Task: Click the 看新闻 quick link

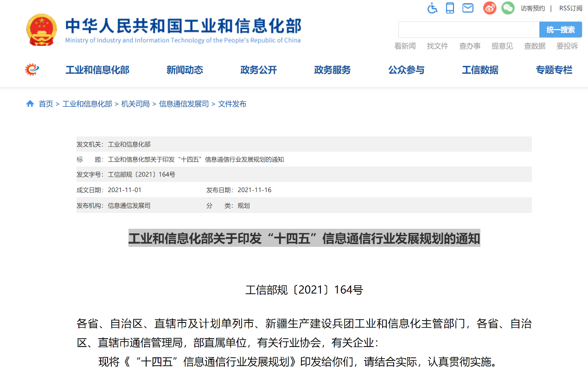Action: click(x=405, y=46)
